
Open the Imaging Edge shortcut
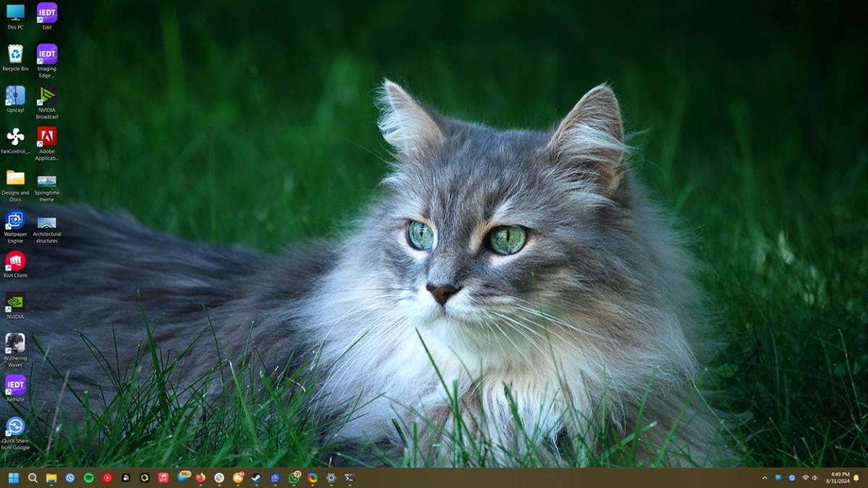pyautogui.click(x=47, y=56)
